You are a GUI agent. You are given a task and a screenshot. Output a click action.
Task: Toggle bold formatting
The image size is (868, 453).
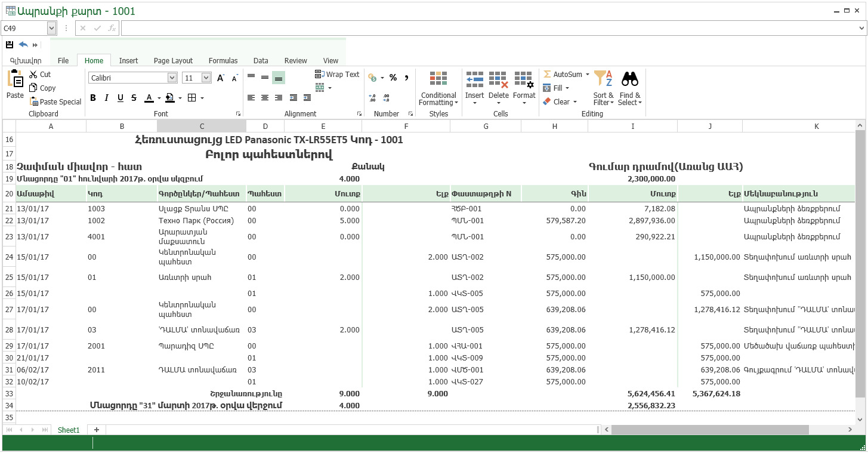(93, 98)
